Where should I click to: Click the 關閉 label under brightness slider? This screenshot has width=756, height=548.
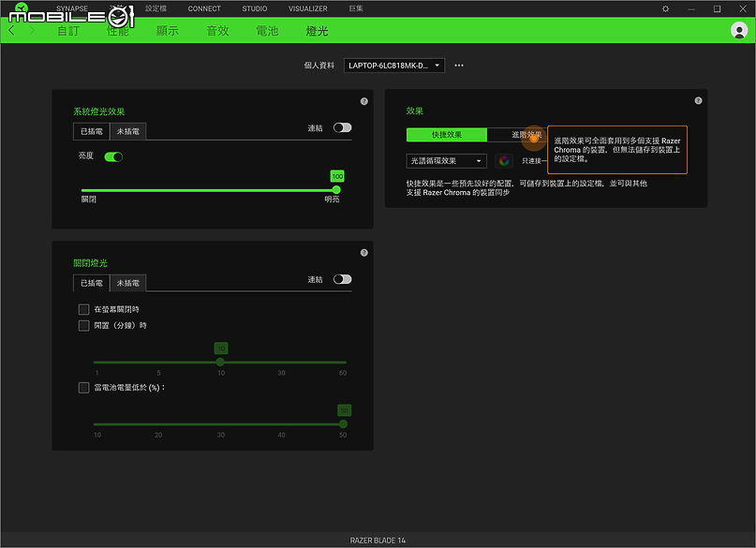tap(89, 199)
